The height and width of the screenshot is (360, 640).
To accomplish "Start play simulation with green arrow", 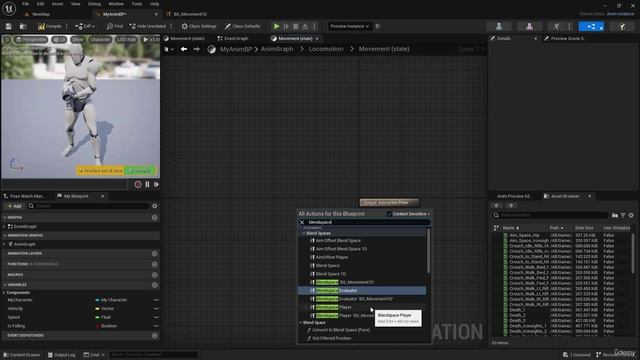I will pyautogui.click(x=276, y=26).
